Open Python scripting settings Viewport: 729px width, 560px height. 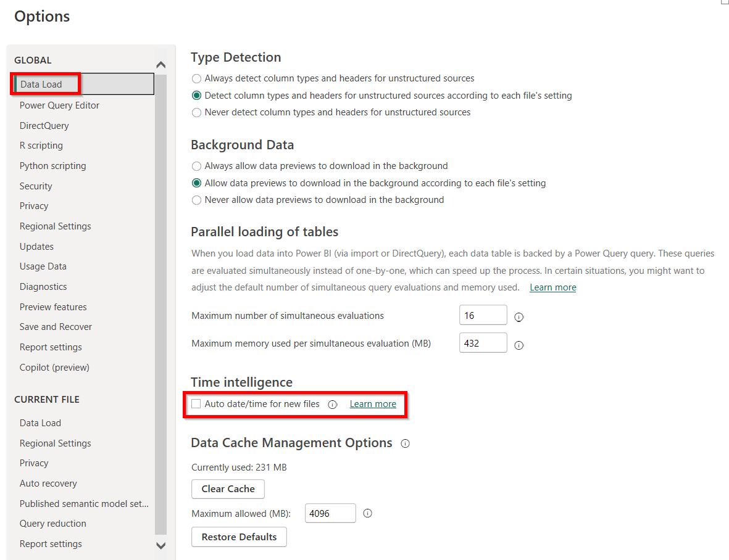point(52,166)
